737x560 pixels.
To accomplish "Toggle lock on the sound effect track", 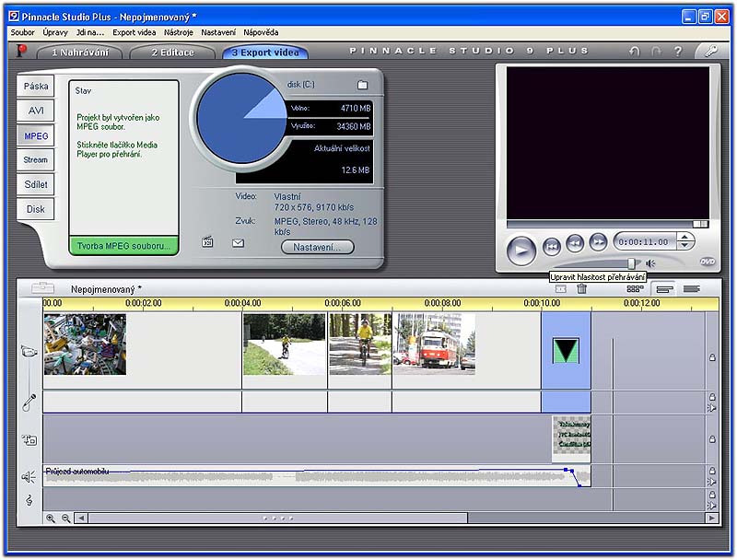I will click(712, 471).
